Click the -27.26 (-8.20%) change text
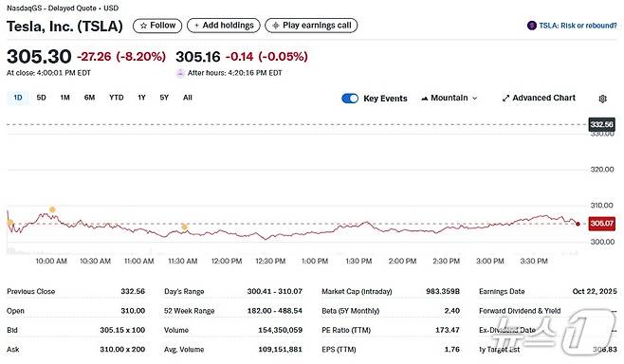Screen dimensions: 624x364 [121, 57]
